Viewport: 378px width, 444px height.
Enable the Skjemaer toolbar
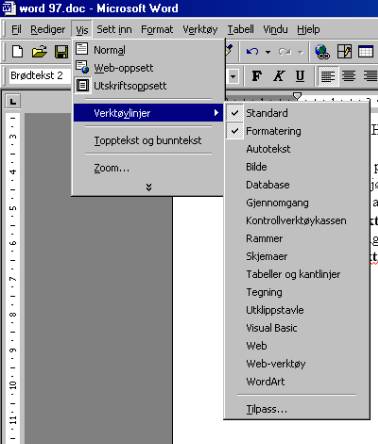[297, 256]
